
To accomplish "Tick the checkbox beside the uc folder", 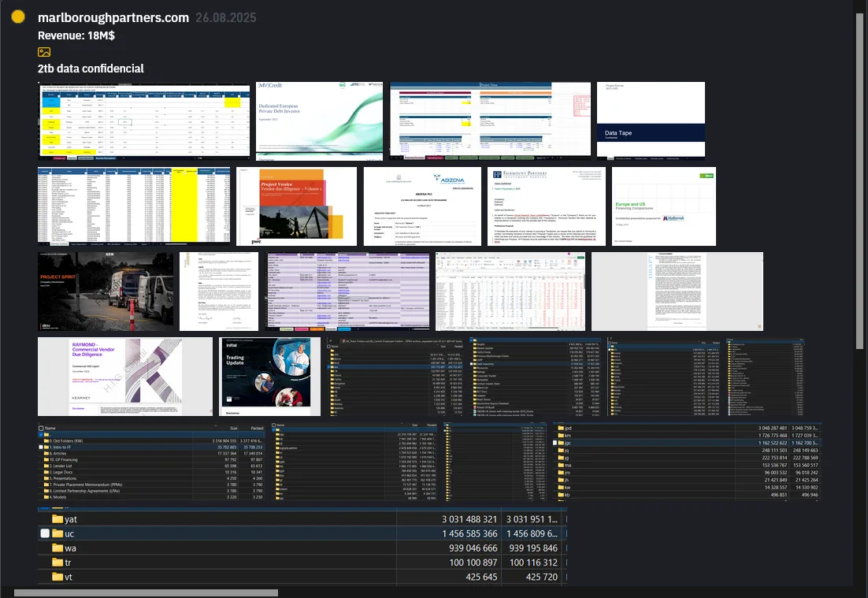I will point(45,533).
